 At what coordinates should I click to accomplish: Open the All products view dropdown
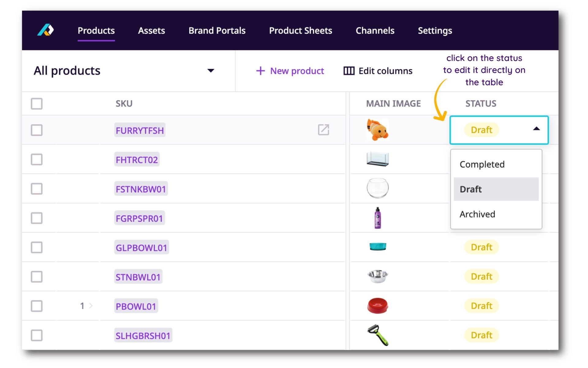211,71
